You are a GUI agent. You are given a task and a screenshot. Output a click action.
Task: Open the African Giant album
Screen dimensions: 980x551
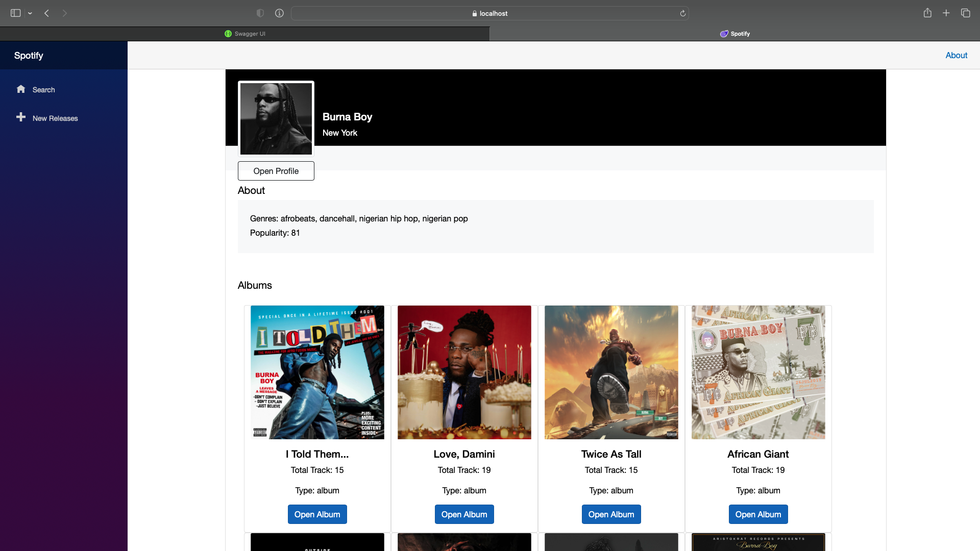758,514
